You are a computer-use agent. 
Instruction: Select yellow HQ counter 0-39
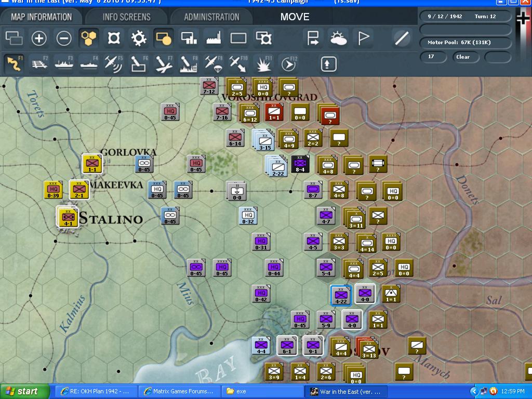(x=53, y=189)
